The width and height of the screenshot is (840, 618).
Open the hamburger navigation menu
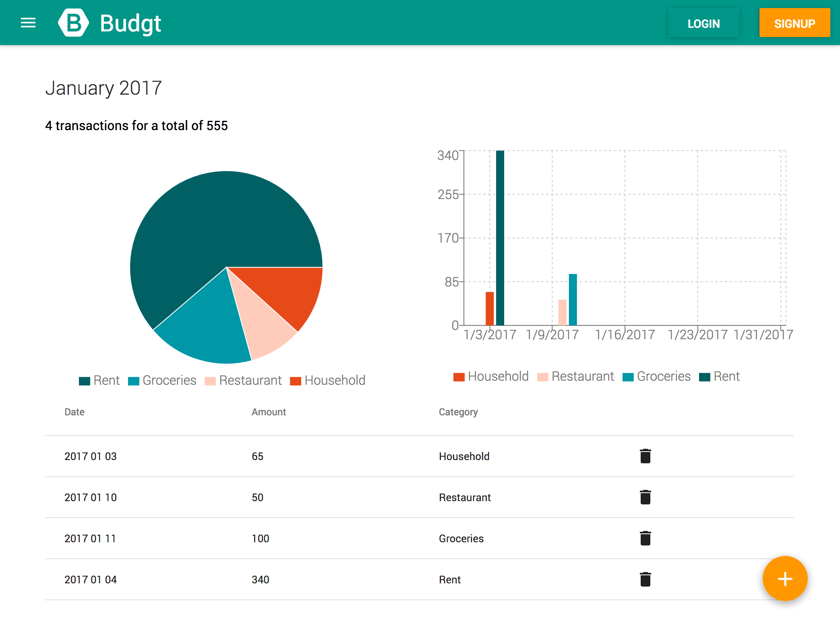(x=28, y=23)
